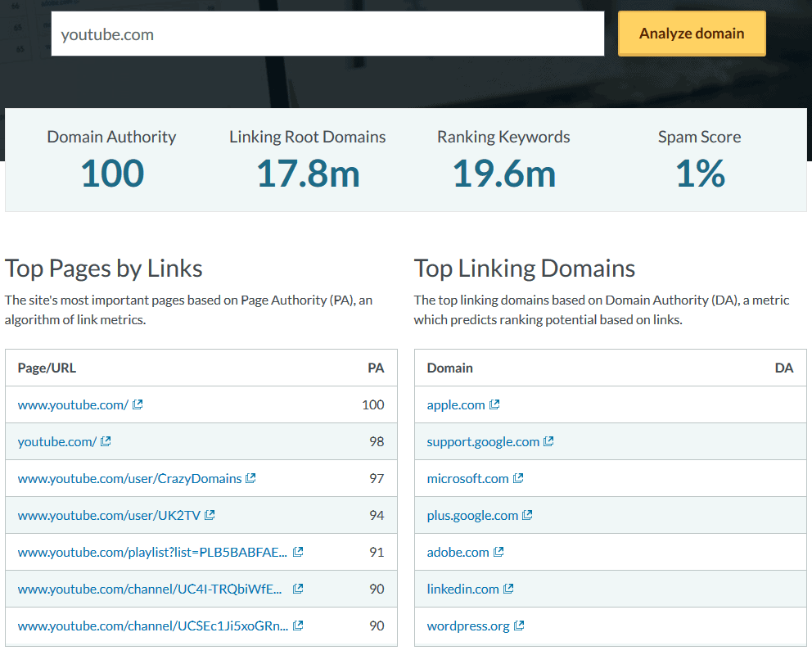The width and height of the screenshot is (812, 655).
Task: Select the Spam Score value 1%
Action: coord(700,174)
